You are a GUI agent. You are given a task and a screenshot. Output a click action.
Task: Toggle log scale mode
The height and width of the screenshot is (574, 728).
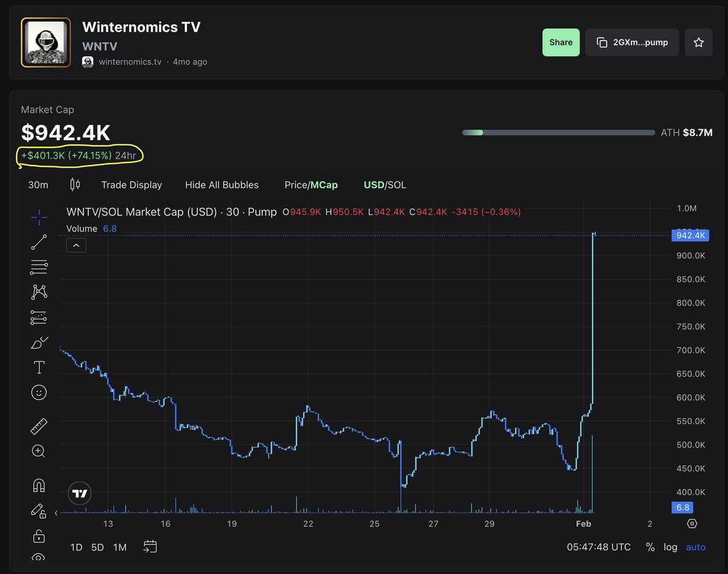[670, 547]
